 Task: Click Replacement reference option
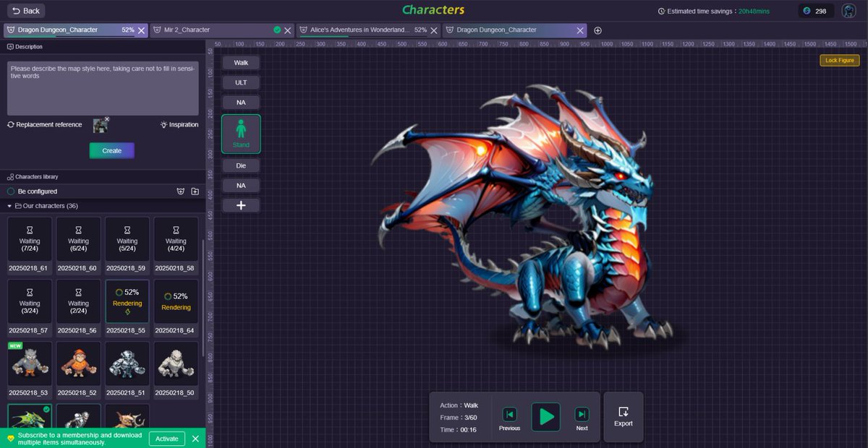[45, 124]
